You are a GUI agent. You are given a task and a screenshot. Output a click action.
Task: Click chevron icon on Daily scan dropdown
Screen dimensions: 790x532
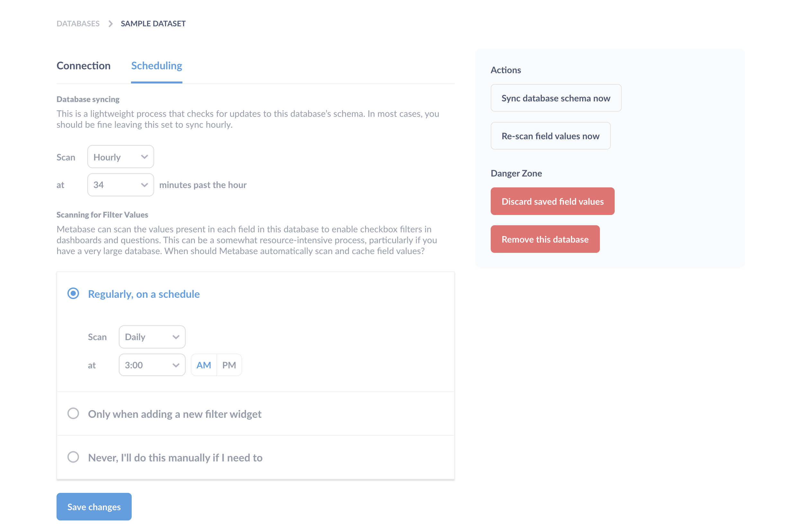pos(176,337)
